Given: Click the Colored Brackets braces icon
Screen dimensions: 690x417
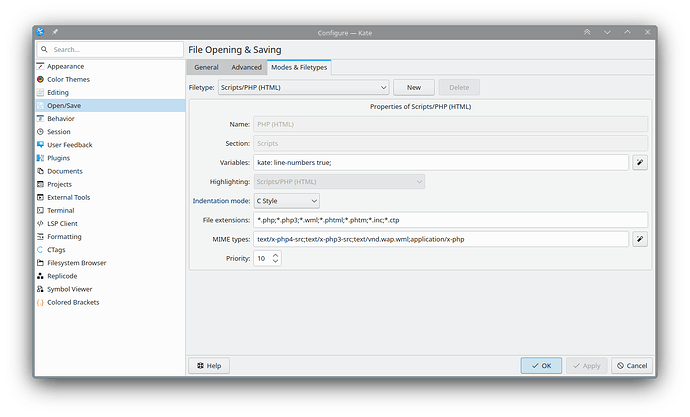Looking at the screenshot, I should 40,303.
